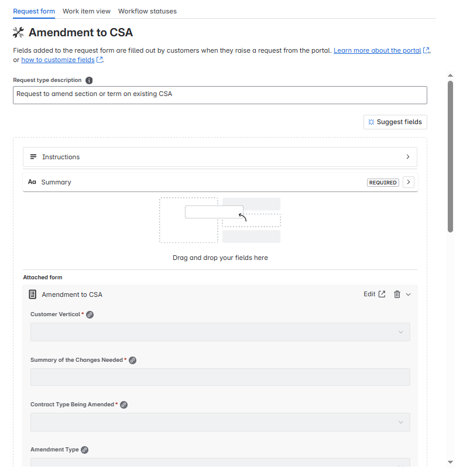
Task: Switch to the Work item view tab
Action: point(86,11)
